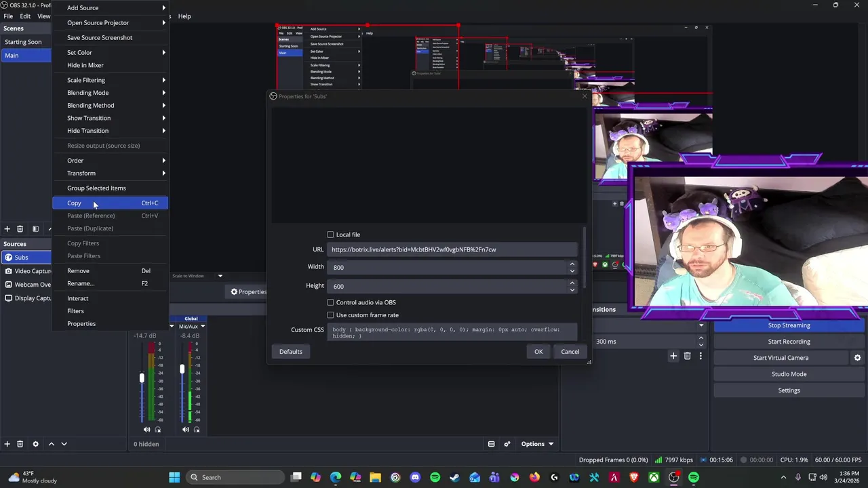Click the remove scene trash icon

(x=20, y=229)
